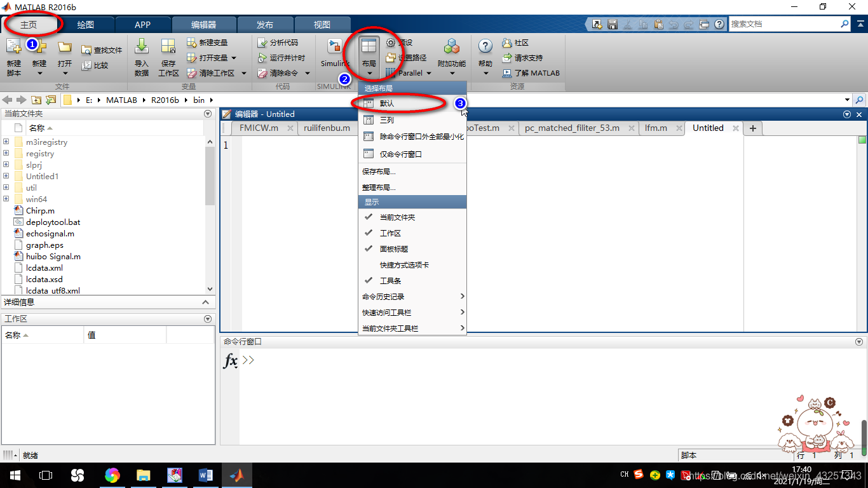
Task: Enable 快捷方式选项卡 in layout menu
Action: pyautogui.click(x=412, y=265)
